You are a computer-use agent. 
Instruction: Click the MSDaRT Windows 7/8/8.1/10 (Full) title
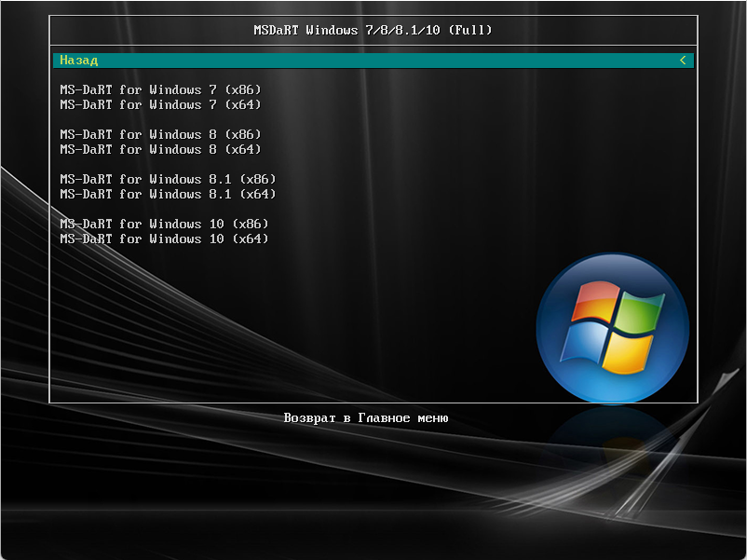tap(373, 30)
